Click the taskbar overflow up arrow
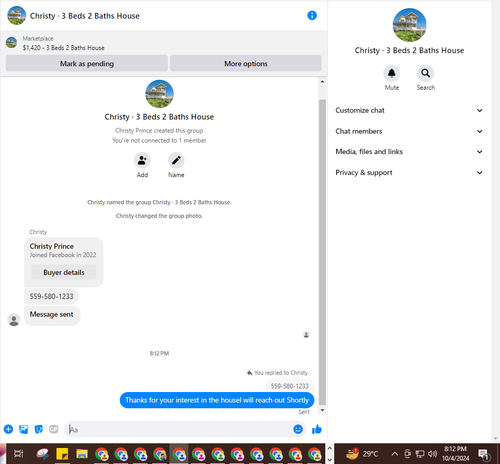This screenshot has height=464, width=500. point(329,448)
